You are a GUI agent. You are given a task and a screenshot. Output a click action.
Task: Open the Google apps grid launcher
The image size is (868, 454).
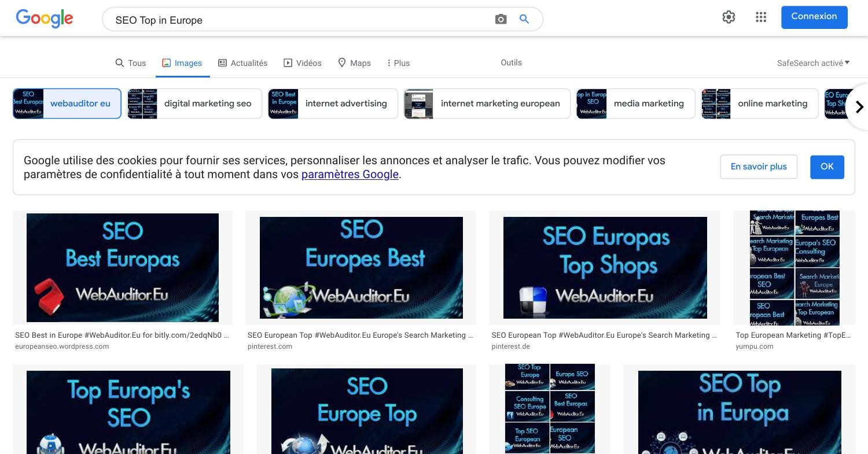pyautogui.click(x=761, y=17)
